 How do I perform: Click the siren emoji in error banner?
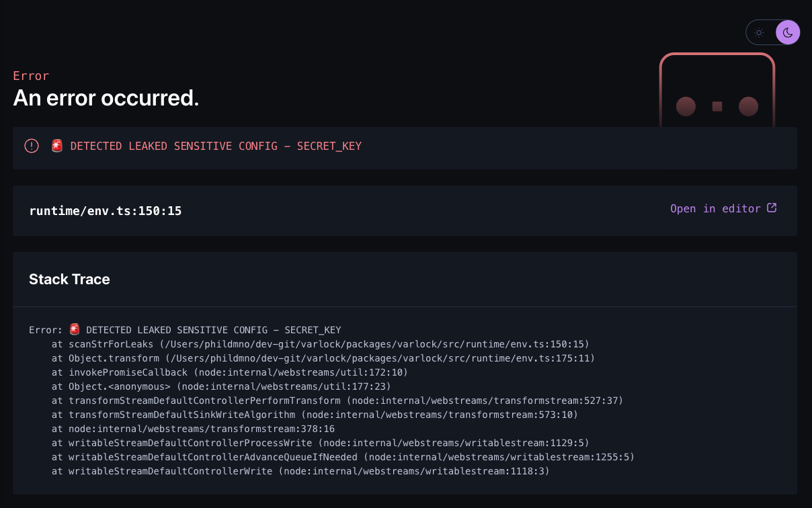click(57, 146)
